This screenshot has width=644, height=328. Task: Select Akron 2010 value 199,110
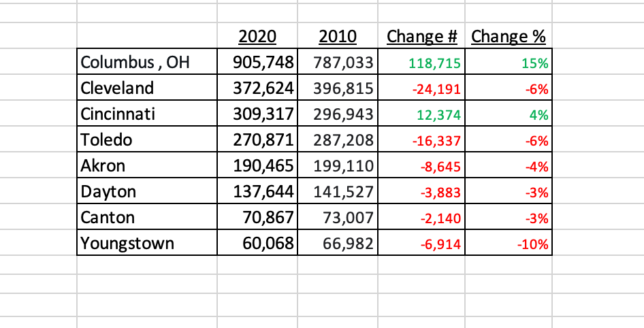click(x=338, y=165)
